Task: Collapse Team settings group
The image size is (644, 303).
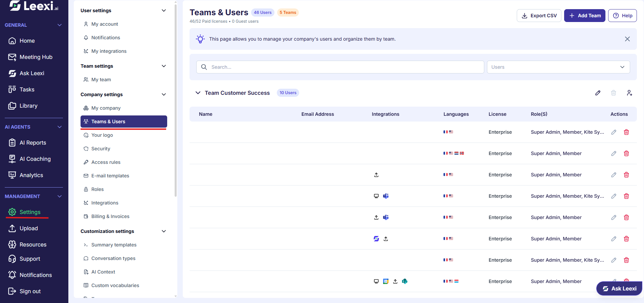Action: 164,66
